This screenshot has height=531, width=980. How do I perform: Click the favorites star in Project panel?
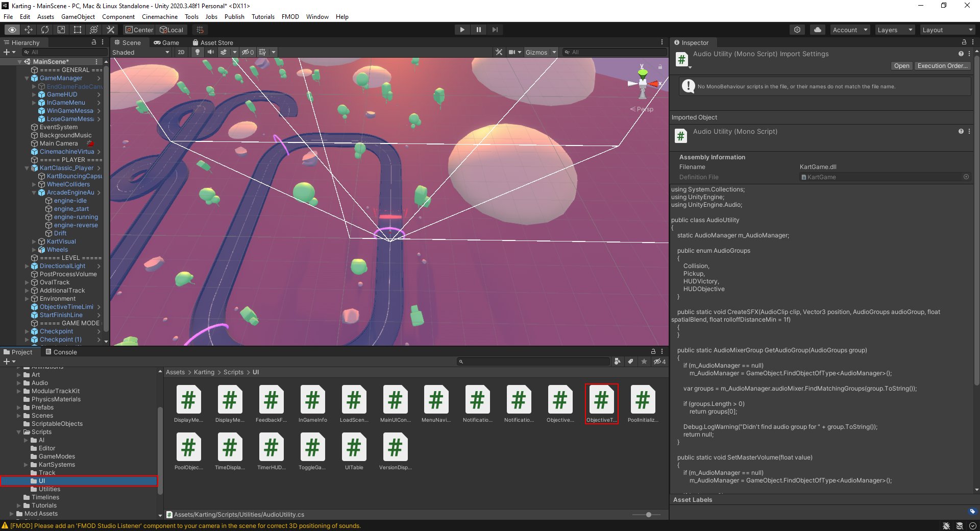[x=644, y=361]
